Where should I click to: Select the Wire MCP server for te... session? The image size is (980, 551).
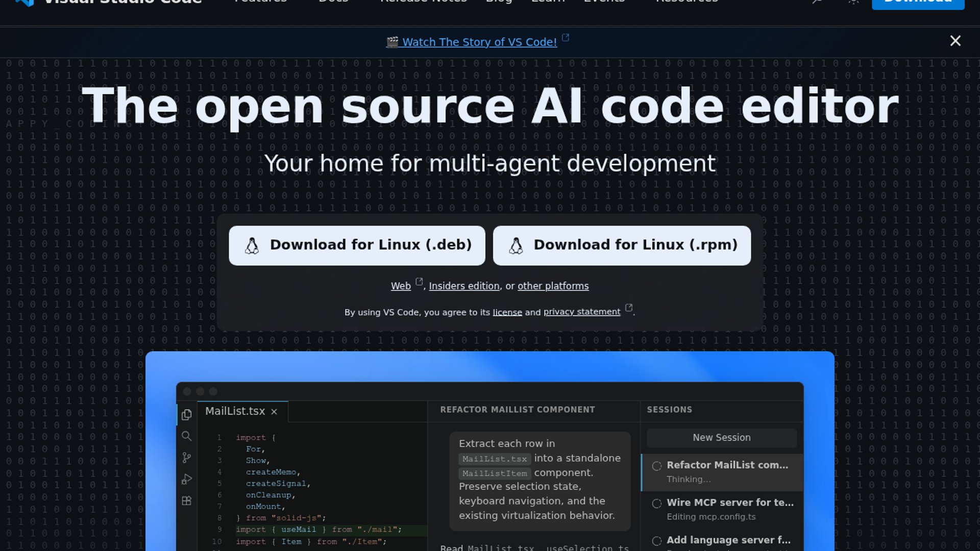tap(722, 509)
